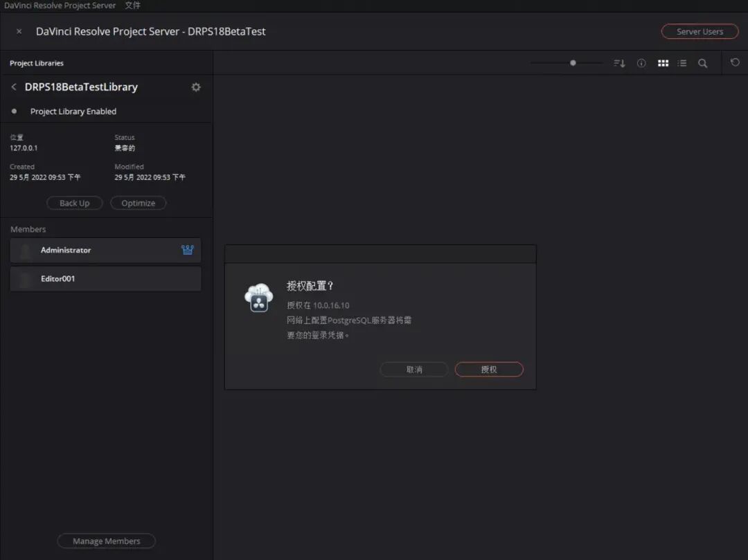
Task: Click 授权 to authorize
Action: click(489, 370)
